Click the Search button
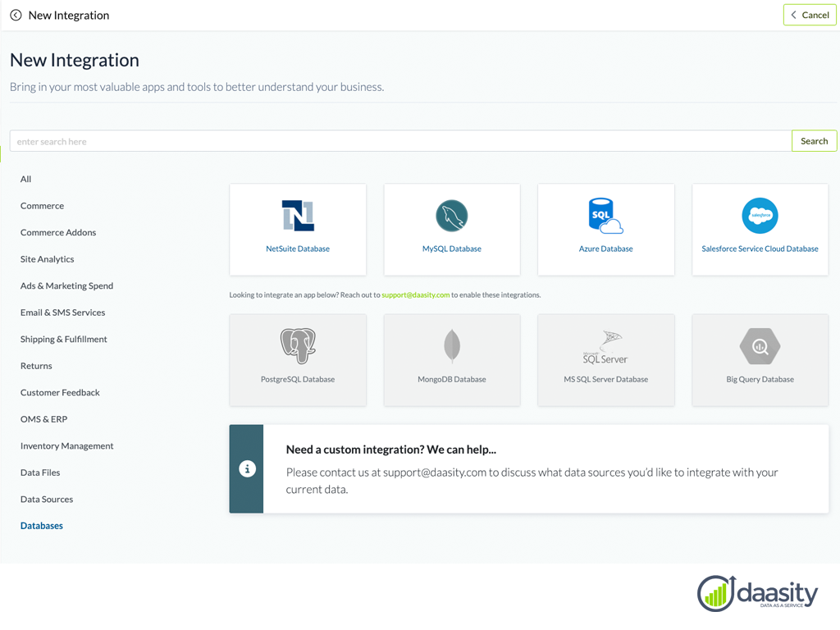The width and height of the screenshot is (840, 630). pos(814,141)
